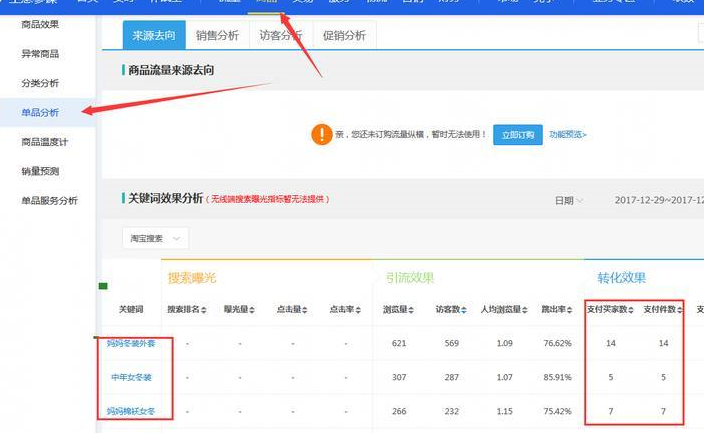Viewport: 704px width, 433px height.
Task: Click the 85.91% 跳出率 cell
Action: [x=557, y=377]
